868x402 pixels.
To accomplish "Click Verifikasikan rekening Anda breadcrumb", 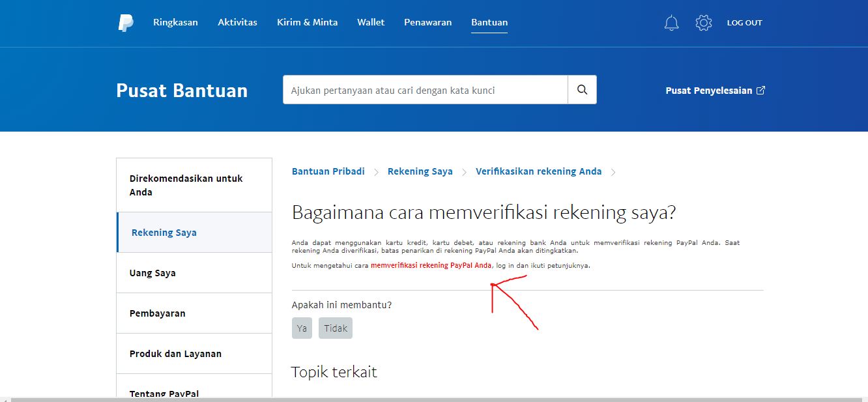I will click(539, 171).
